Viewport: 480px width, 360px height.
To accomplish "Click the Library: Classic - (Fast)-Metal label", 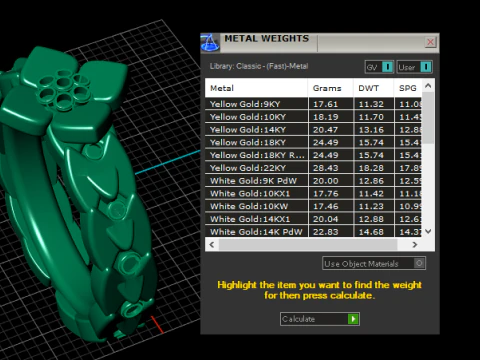I will click(259, 66).
